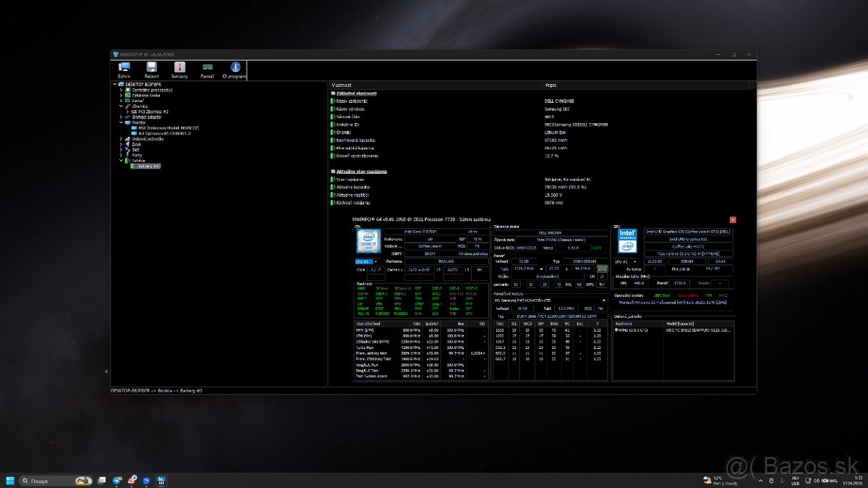Open the Samsung memory module dropdown
This screenshot has height=488, width=868.
coord(605,301)
